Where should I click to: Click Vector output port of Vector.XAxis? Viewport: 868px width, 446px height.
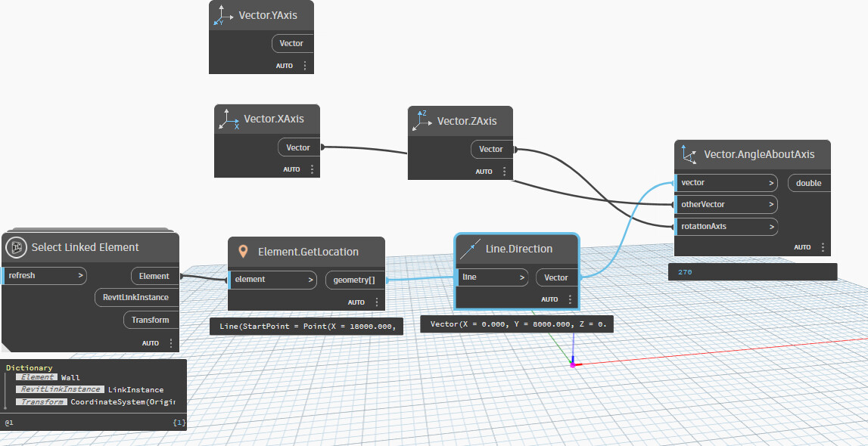point(298,147)
